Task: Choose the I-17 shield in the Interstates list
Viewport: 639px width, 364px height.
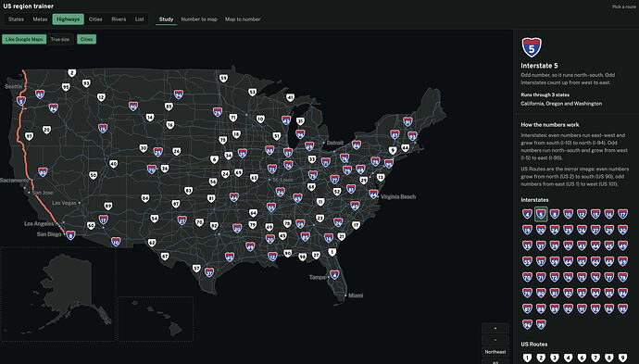Action: tap(622, 214)
